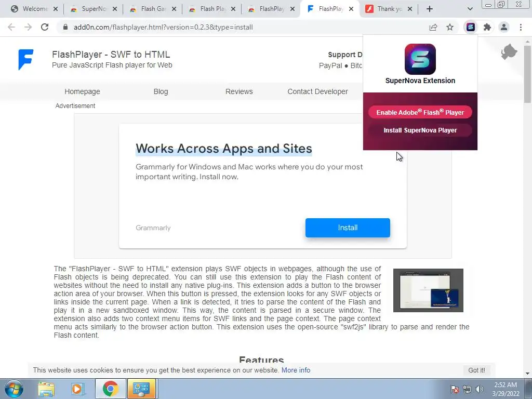Viewport: 532px width, 399px height.
Task: Open the Windows Start menu
Action: click(x=14, y=389)
